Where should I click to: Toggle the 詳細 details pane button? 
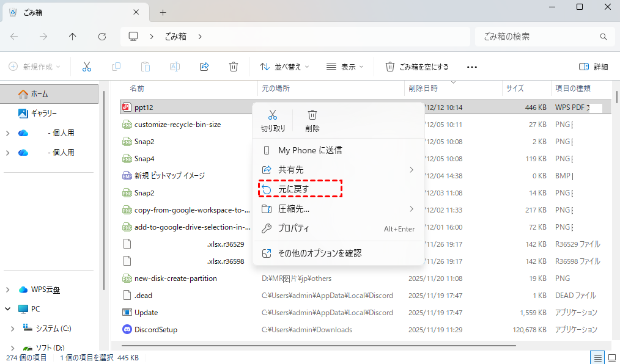(593, 67)
